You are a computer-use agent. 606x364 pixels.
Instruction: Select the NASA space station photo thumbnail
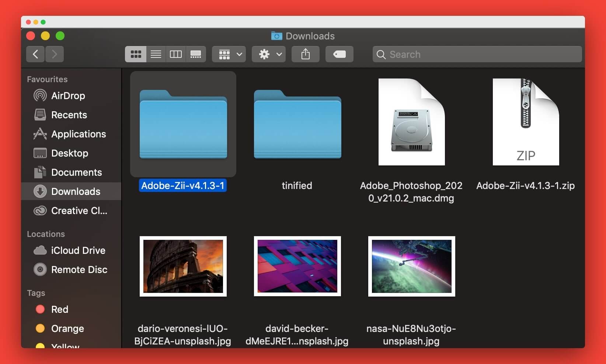coord(412,266)
